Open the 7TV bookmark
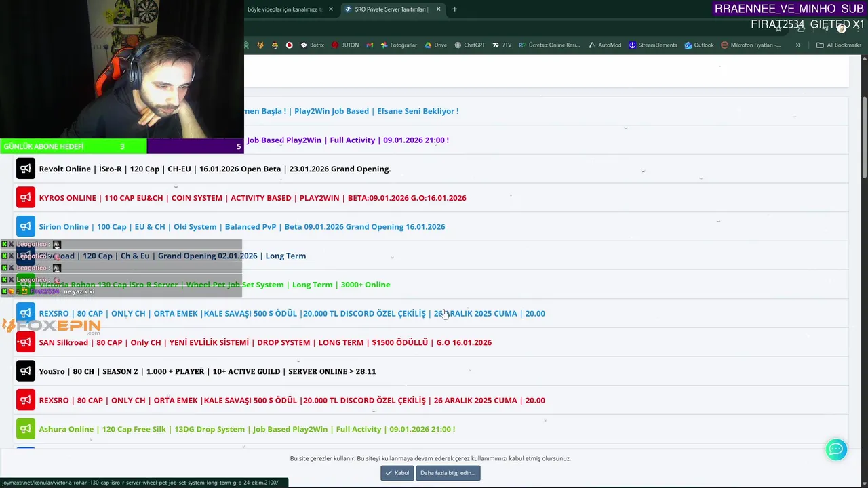This screenshot has width=868, height=488. tap(501, 45)
